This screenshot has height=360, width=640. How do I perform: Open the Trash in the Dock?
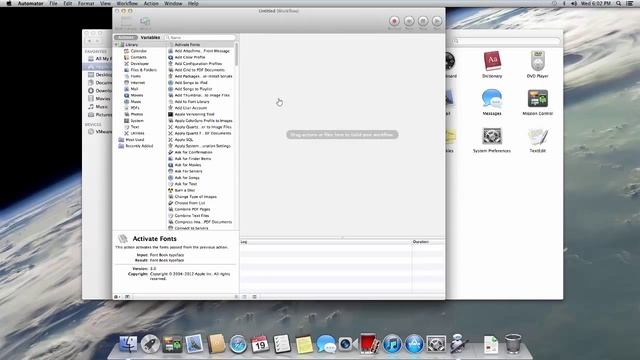(513, 343)
